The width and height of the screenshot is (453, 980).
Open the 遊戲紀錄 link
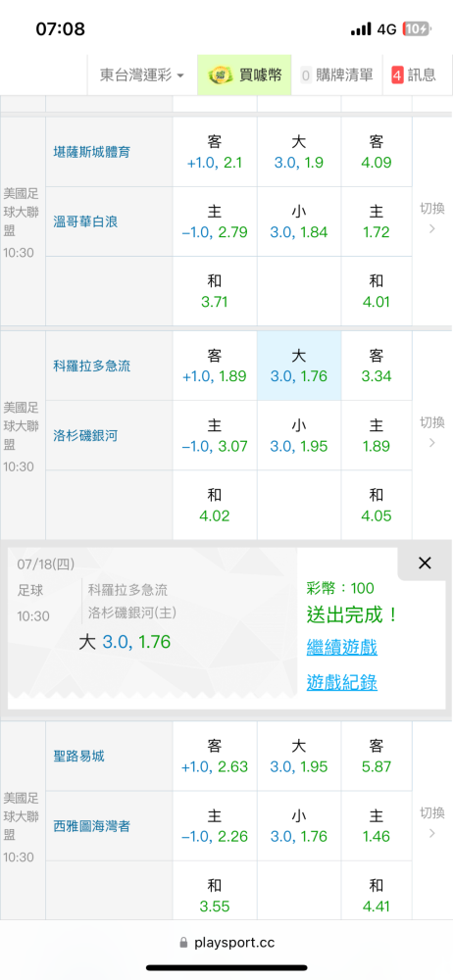coord(341,682)
